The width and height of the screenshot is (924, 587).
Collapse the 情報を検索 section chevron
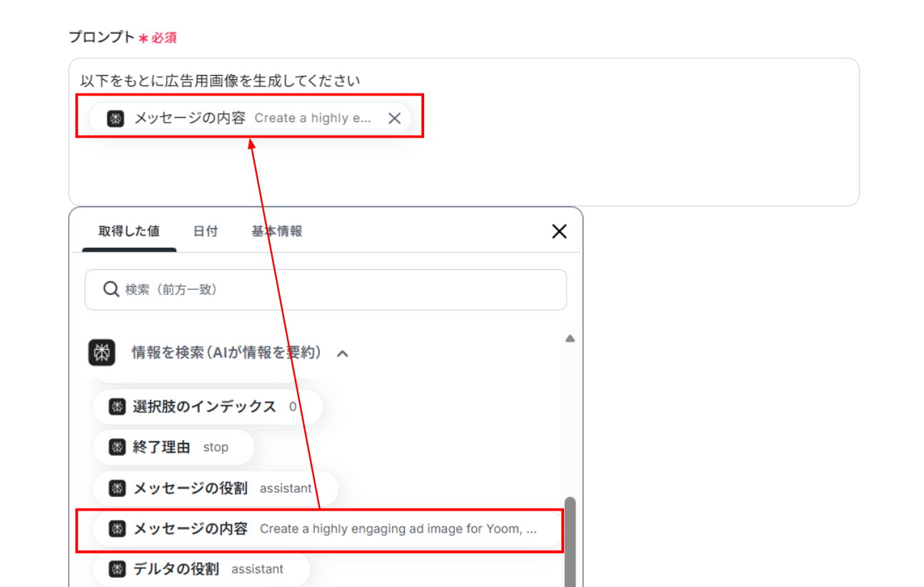(343, 353)
